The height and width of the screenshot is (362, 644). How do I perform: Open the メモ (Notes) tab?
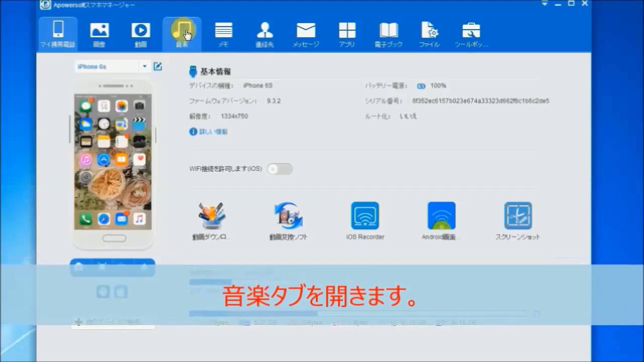click(x=223, y=34)
